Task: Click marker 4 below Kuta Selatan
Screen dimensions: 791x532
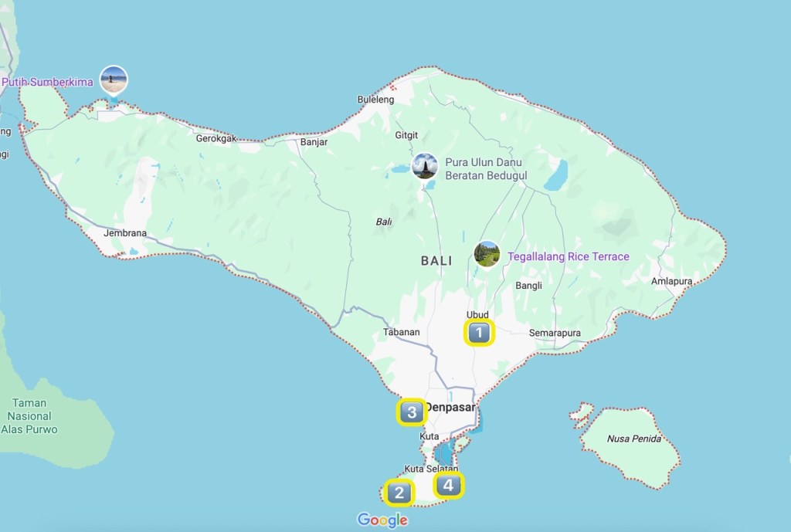Action: click(x=449, y=486)
